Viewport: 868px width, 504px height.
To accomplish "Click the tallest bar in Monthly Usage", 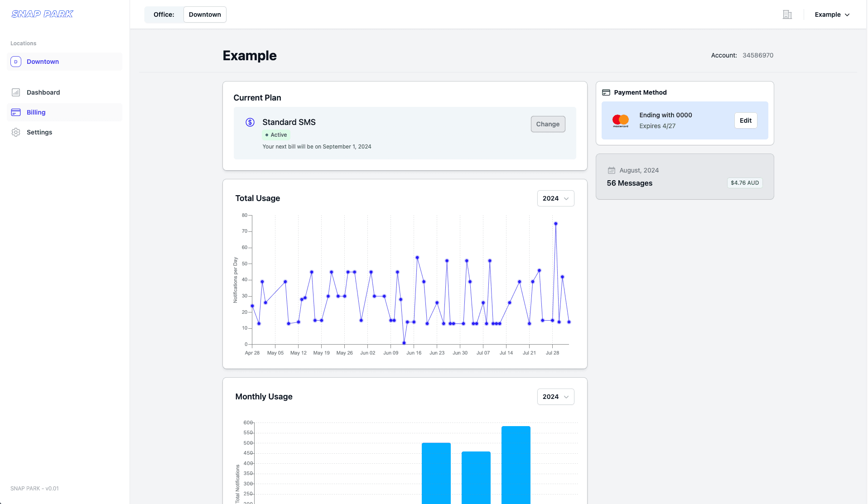I will tap(516, 465).
